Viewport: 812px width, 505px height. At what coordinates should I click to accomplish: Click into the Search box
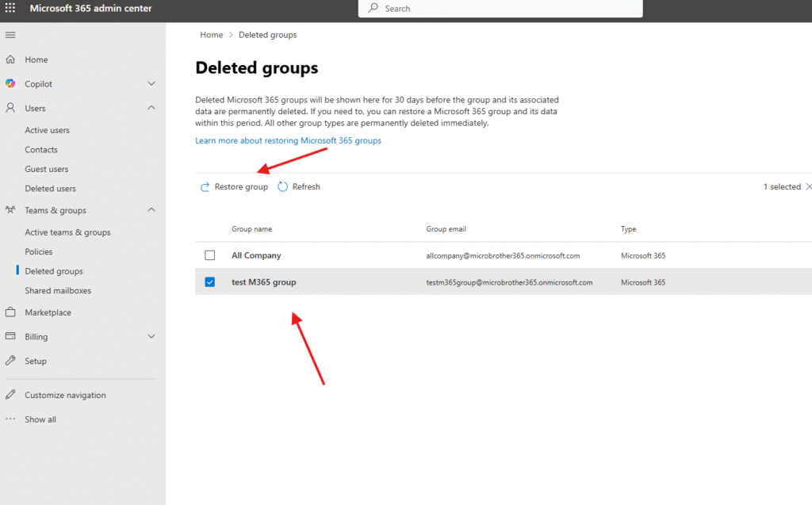507,9
